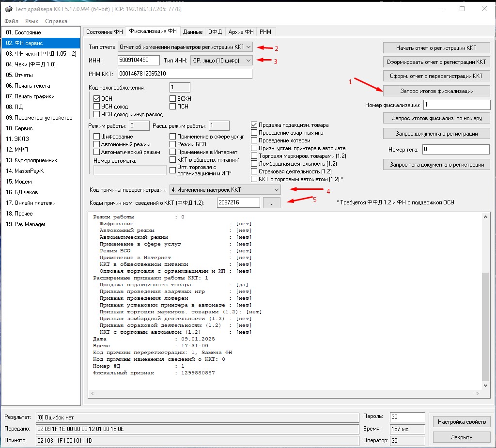Tick Режим БСО checkbox
Viewport: 496px width, 448px height.
tap(173, 144)
